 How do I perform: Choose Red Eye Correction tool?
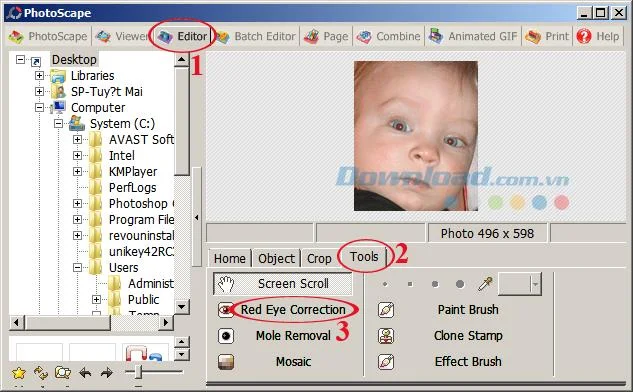293,310
